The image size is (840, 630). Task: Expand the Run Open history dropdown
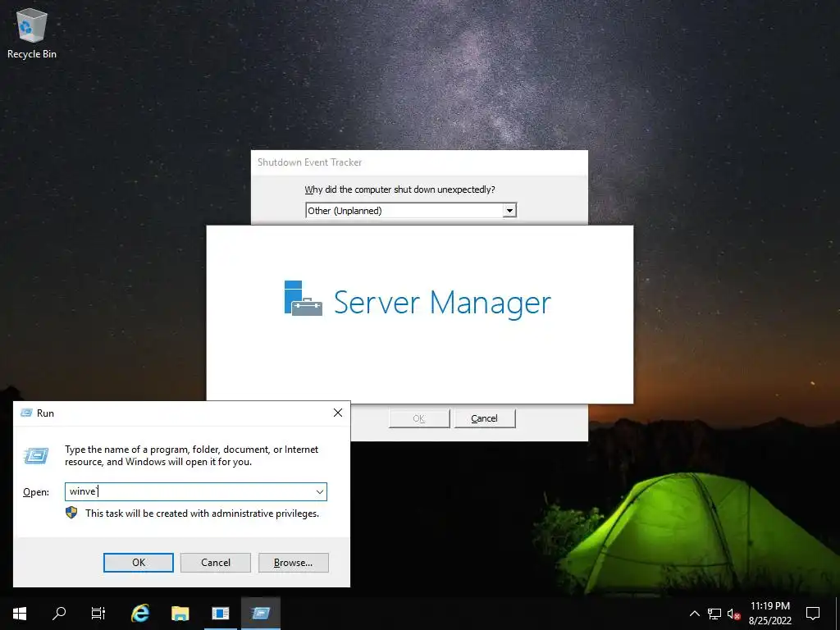coord(320,492)
